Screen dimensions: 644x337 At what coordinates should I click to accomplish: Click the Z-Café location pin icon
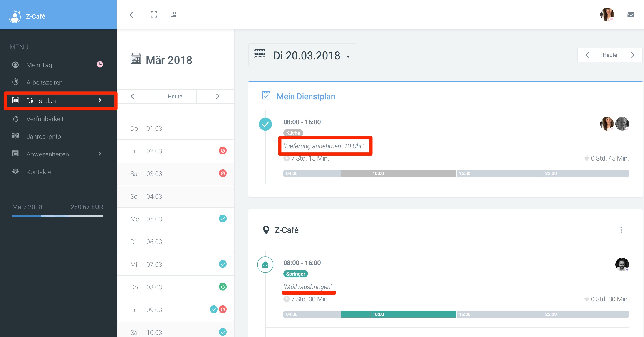pos(266,230)
